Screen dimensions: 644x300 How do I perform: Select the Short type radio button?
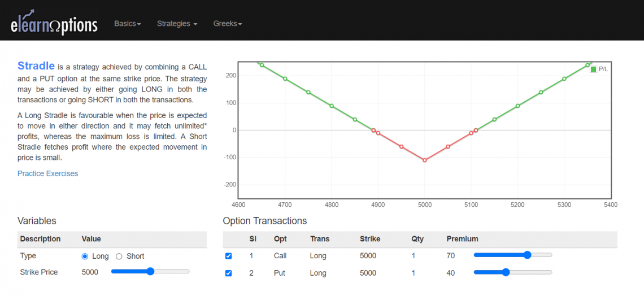pyautogui.click(x=119, y=256)
